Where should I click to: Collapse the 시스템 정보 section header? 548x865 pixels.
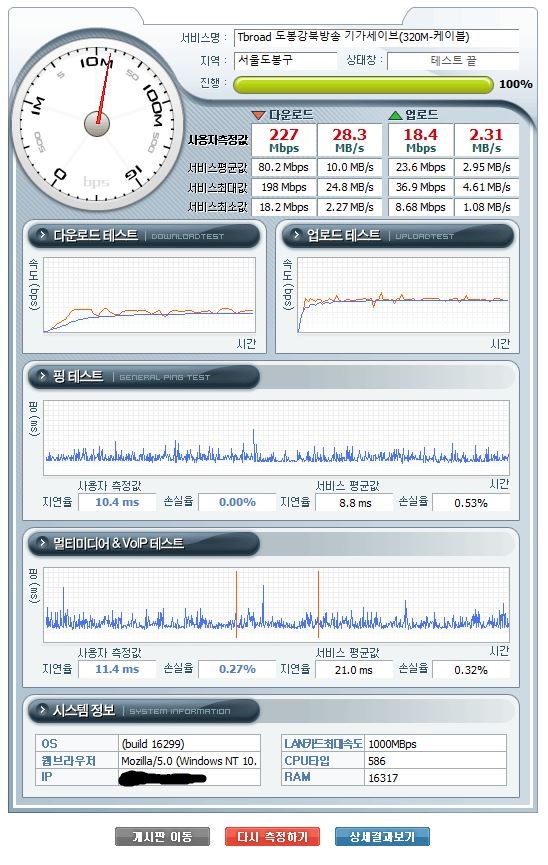pos(144,711)
